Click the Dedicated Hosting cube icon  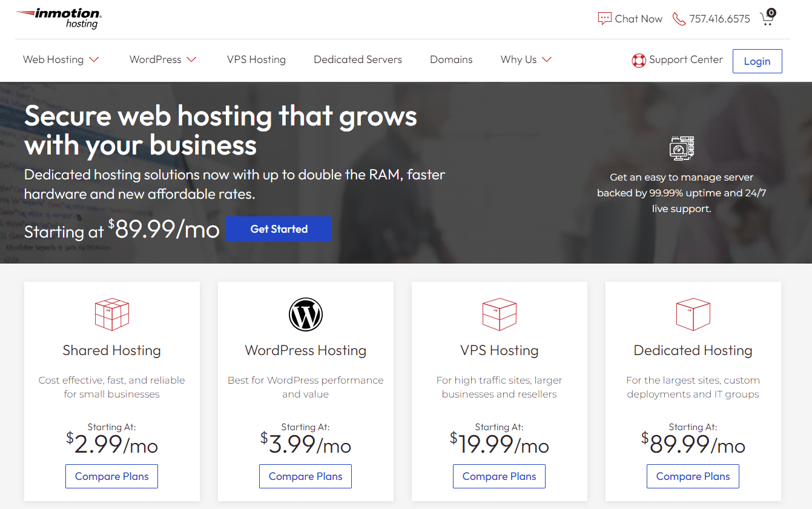(693, 314)
